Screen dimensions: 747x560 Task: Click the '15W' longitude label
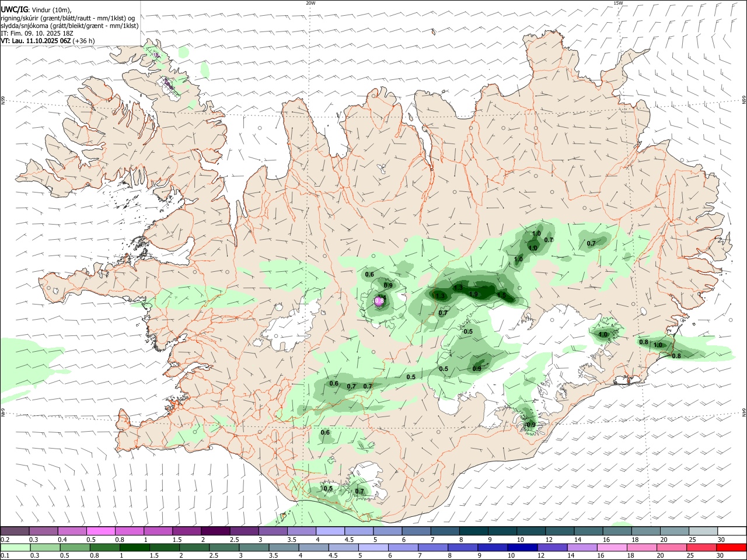(x=618, y=3)
